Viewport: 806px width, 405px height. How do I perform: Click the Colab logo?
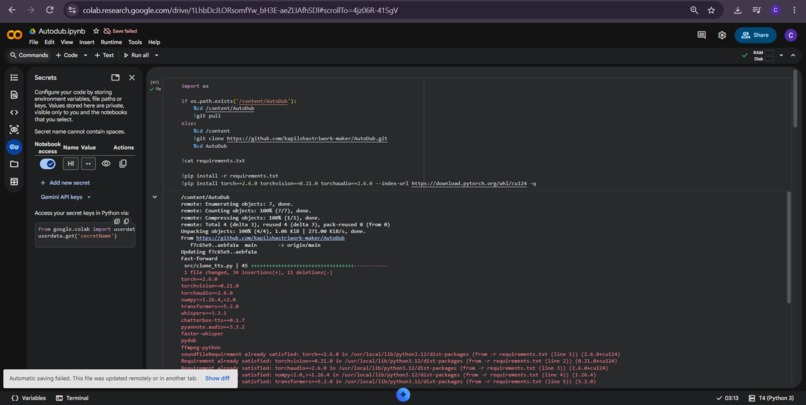14,35
